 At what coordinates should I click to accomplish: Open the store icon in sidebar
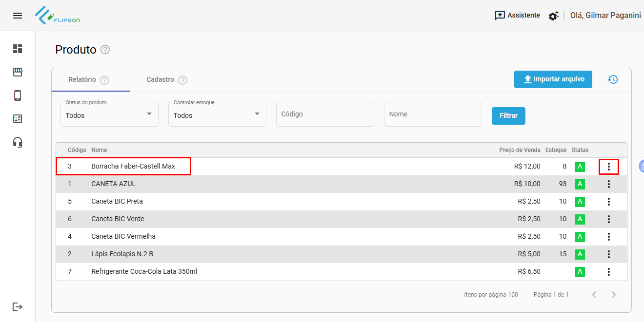(18, 72)
